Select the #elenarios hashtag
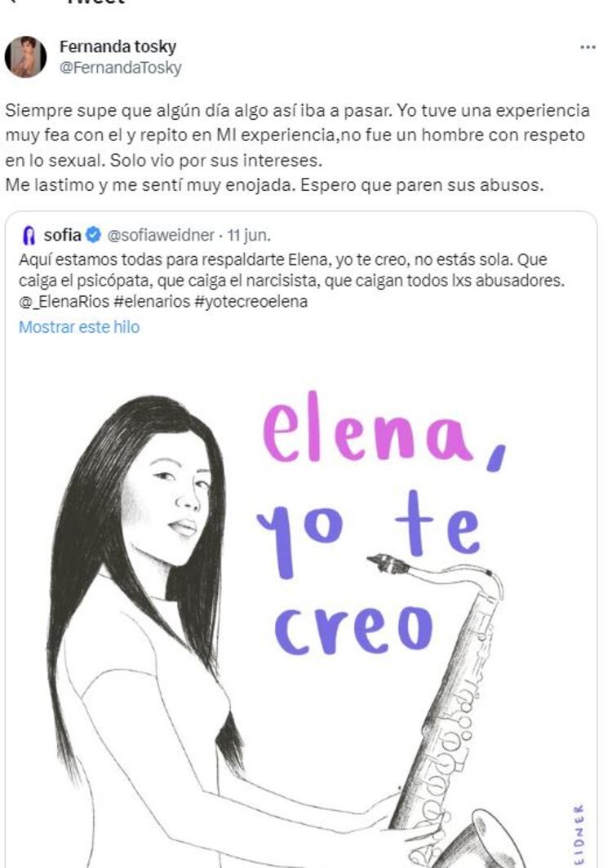The height and width of the screenshot is (868, 612). pos(149,302)
